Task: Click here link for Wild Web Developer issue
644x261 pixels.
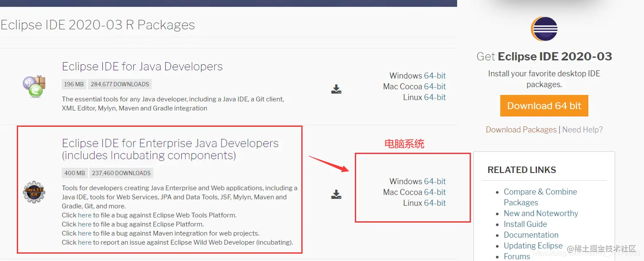Action: [85, 242]
